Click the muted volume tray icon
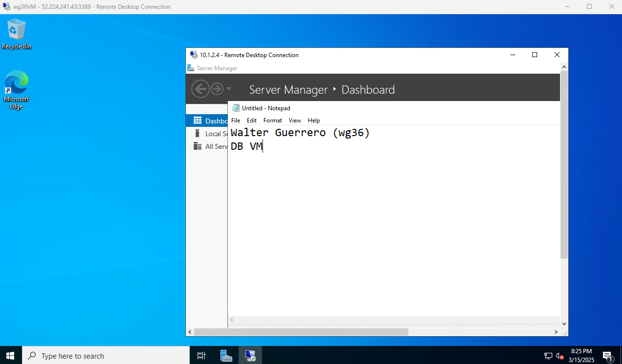The image size is (622, 364). coord(560,356)
